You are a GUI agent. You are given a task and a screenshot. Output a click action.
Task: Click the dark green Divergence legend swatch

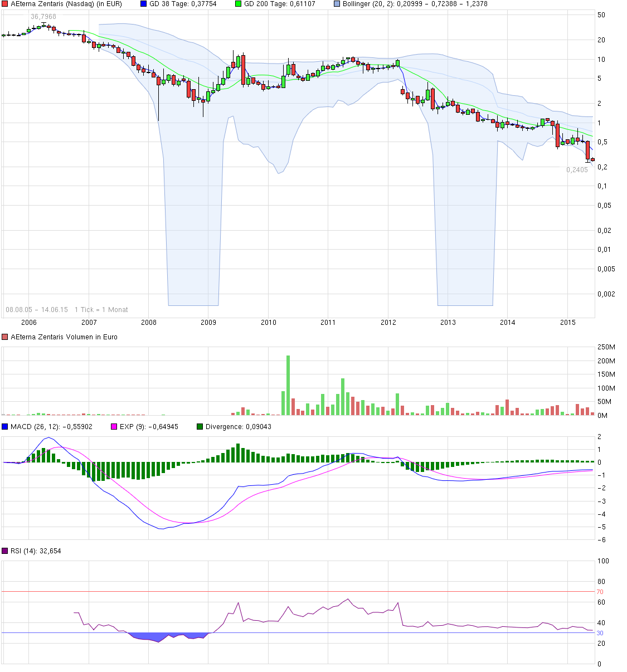(200, 427)
